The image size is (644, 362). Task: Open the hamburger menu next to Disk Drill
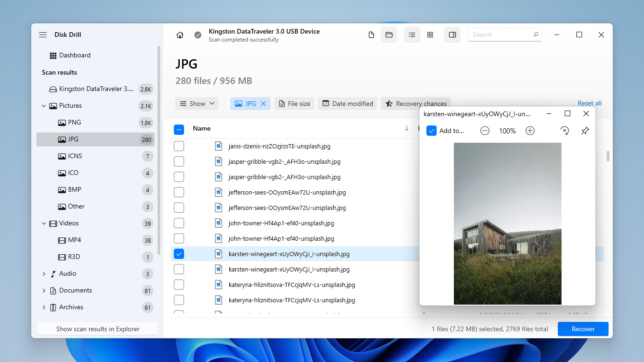[43, 35]
